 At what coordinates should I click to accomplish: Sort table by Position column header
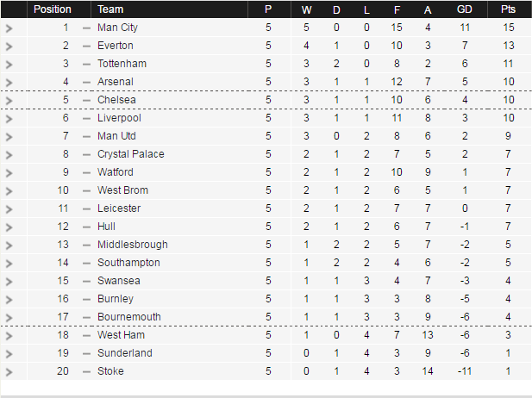[x=53, y=9]
